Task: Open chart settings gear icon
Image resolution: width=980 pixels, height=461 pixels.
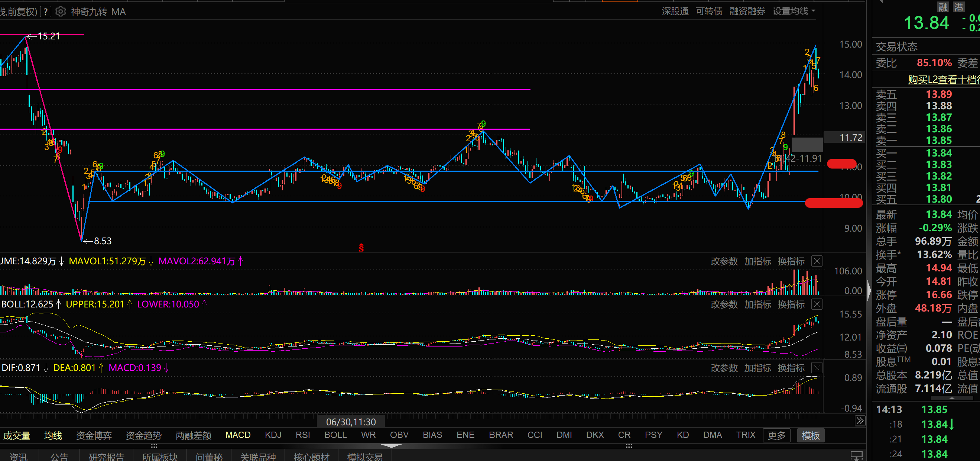Action: tap(61, 12)
